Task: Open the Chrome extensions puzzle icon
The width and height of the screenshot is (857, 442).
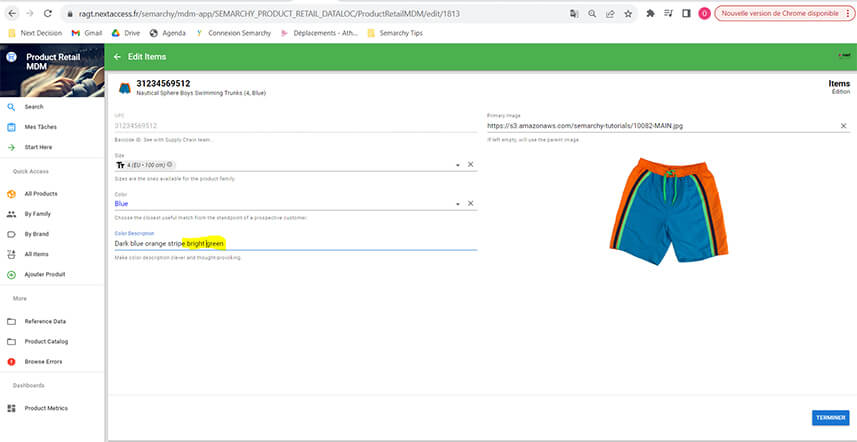Action: tap(650, 14)
